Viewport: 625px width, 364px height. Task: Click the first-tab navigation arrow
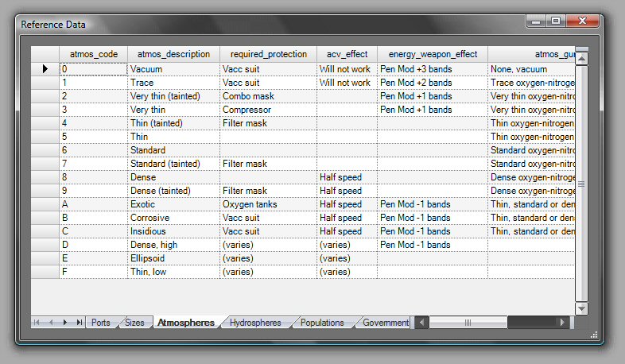[x=37, y=323]
